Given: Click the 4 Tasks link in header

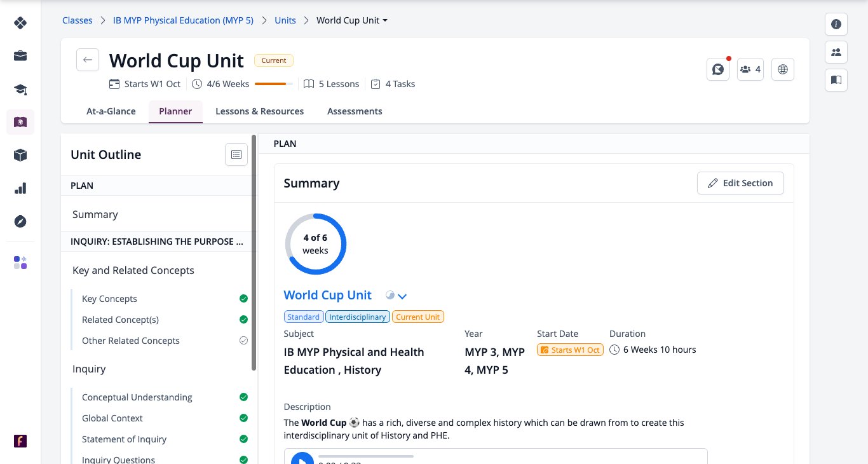Looking at the screenshot, I should click(x=393, y=84).
